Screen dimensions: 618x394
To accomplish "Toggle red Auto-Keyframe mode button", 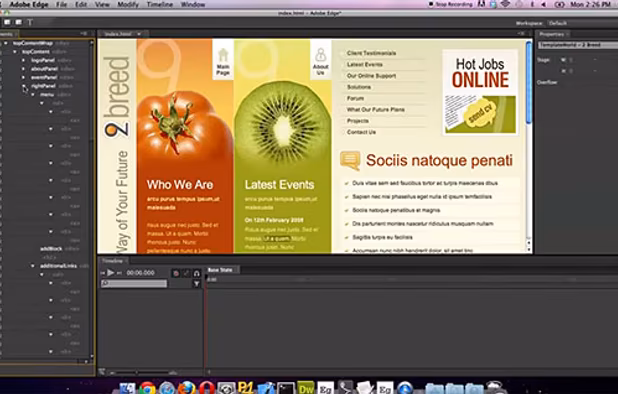I will 176,273.
